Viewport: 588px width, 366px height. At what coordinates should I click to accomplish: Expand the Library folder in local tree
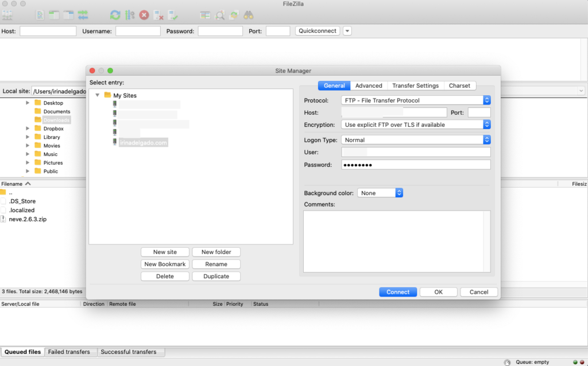28,137
